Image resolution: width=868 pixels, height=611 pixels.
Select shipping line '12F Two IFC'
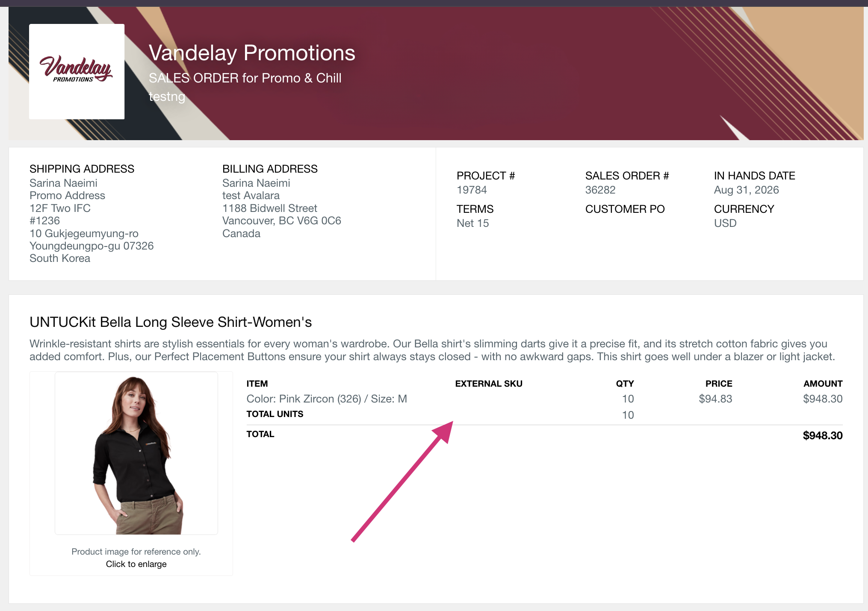[x=60, y=208]
